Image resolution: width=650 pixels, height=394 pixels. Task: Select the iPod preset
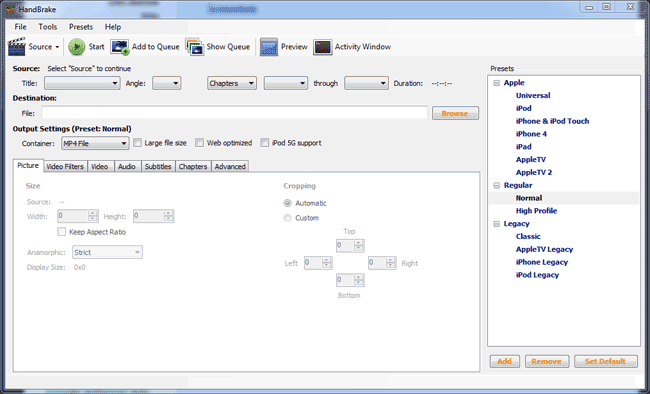click(x=524, y=109)
